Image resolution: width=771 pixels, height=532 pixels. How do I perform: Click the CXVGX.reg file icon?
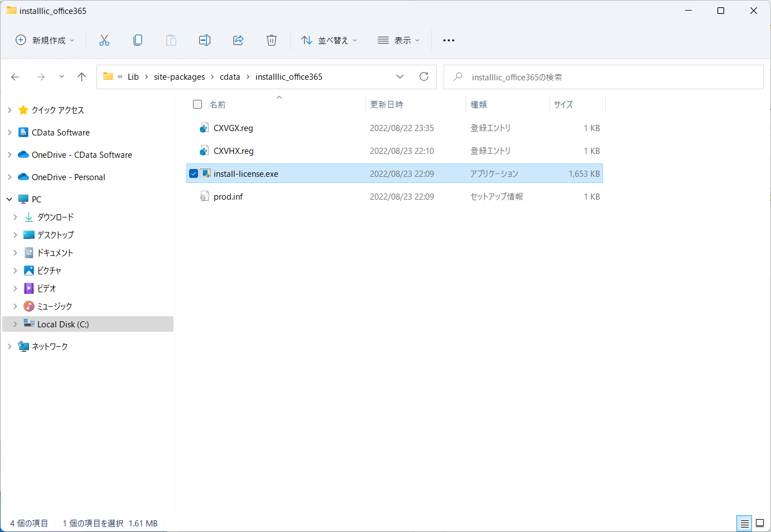204,128
